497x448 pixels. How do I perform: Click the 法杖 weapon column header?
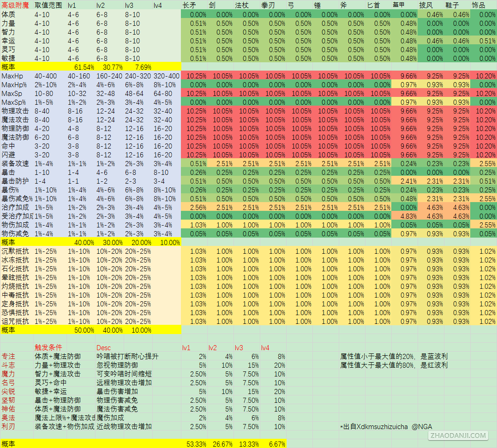click(x=242, y=5)
